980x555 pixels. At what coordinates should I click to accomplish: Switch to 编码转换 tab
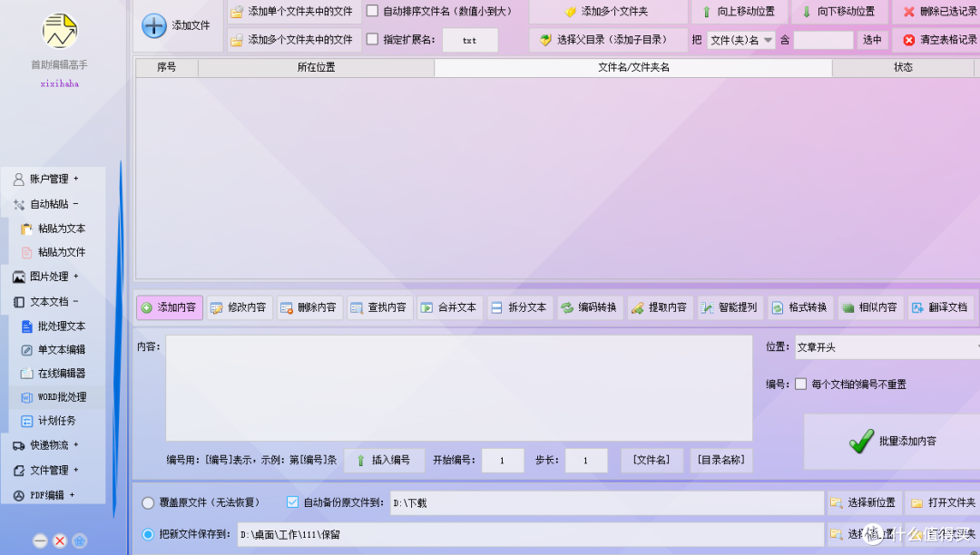[590, 307]
